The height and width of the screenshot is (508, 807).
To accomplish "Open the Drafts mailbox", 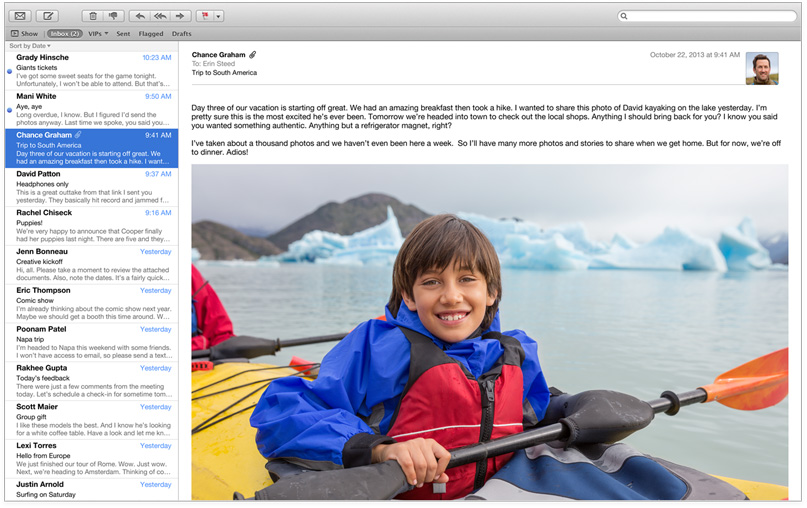I will [x=181, y=34].
